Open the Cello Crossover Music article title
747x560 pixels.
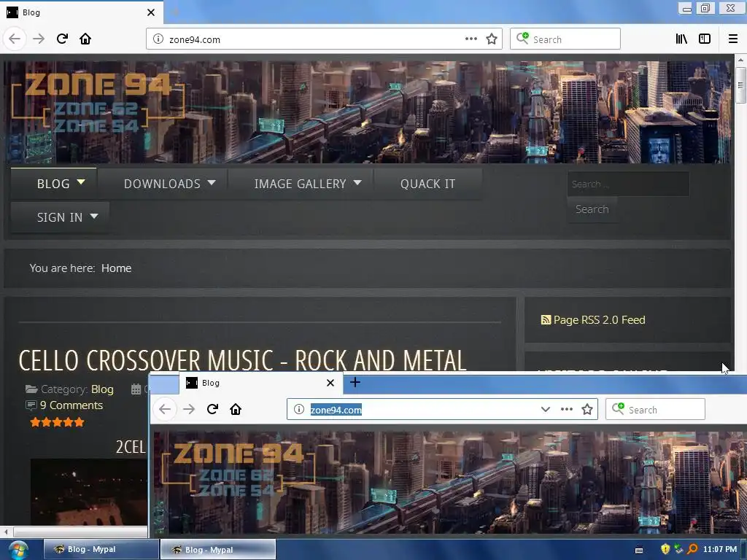pos(242,360)
